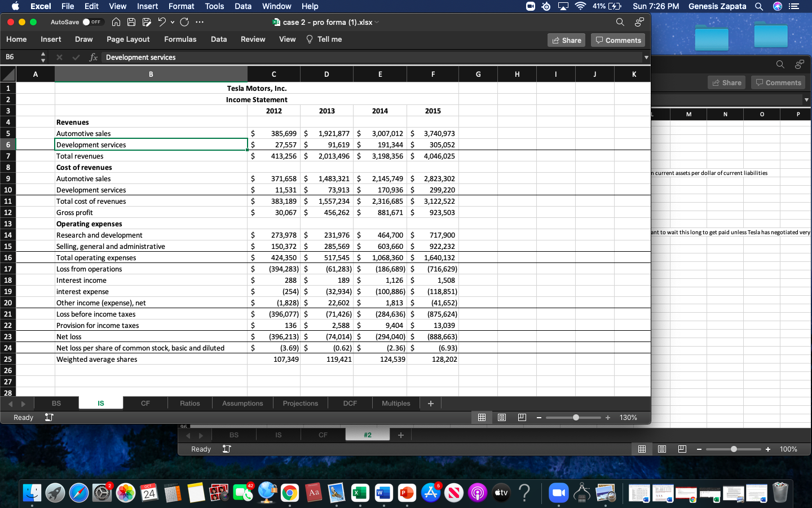Click the Save As pencil-disk icon
This screenshot has width=812, height=508.
tap(147, 22)
